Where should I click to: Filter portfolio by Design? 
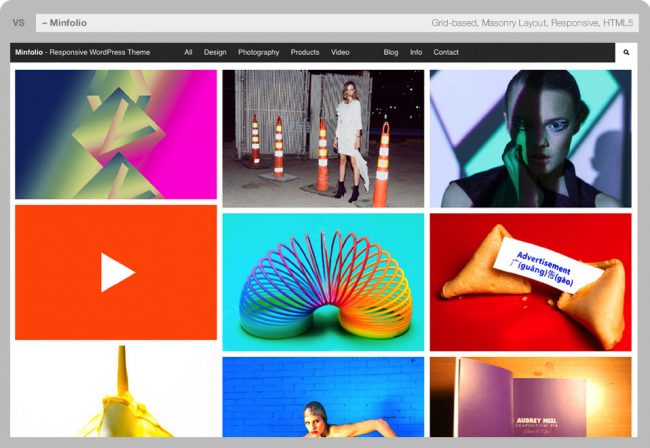pyautogui.click(x=215, y=52)
